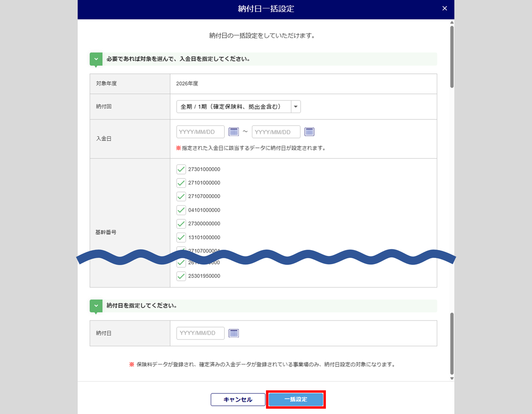Click the scrollbar up arrow

pyautogui.click(x=452, y=22)
